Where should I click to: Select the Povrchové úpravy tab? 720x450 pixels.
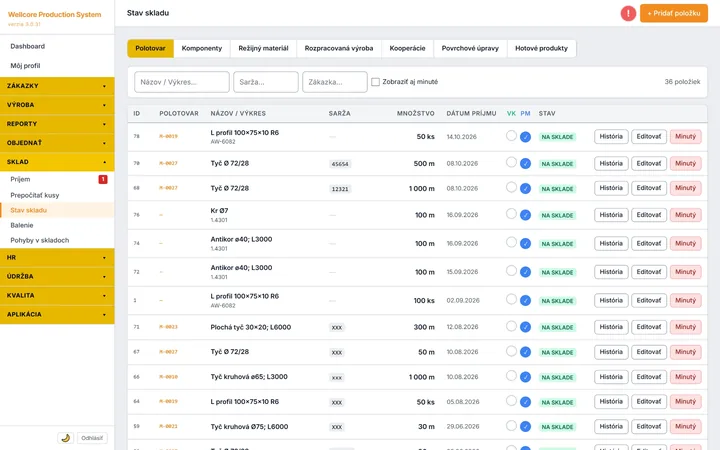pyautogui.click(x=470, y=48)
